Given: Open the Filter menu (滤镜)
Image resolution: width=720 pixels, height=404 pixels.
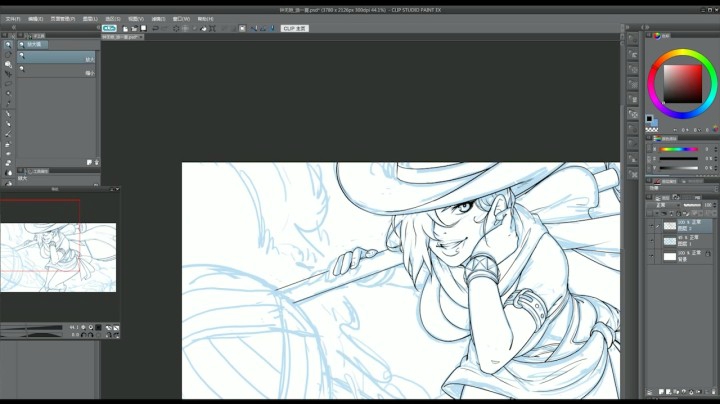Looking at the screenshot, I should coord(158,19).
